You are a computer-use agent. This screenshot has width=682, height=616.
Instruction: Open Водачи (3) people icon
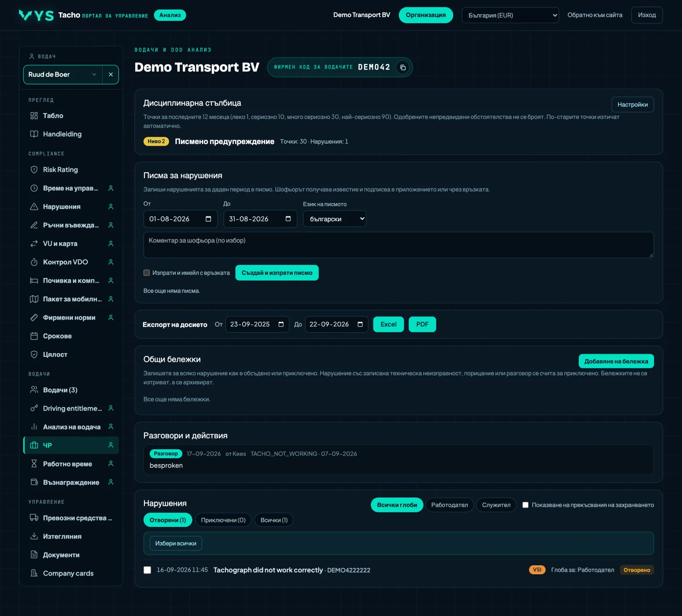point(34,390)
